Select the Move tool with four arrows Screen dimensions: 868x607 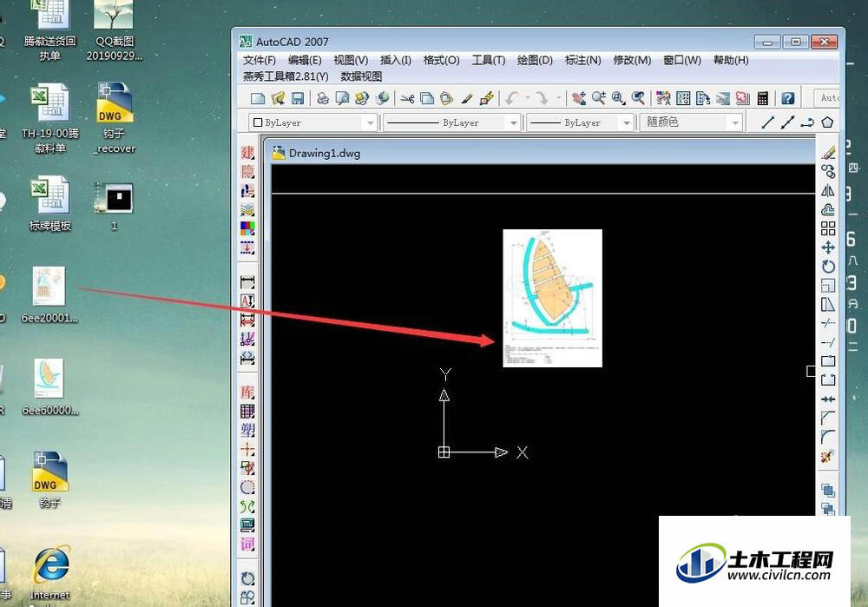(828, 247)
